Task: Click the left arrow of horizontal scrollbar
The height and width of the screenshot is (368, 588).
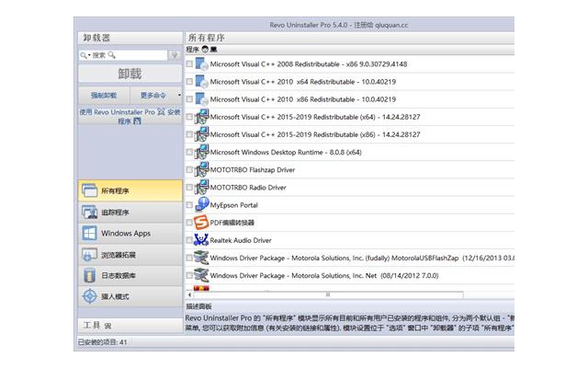Action: coord(190,294)
